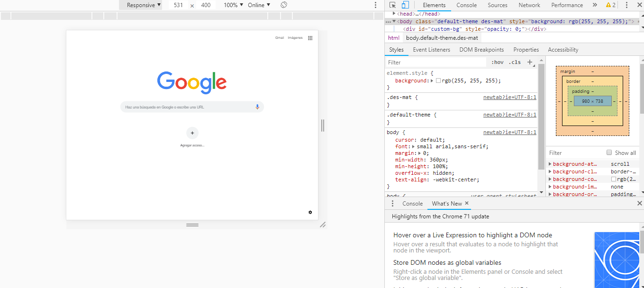This screenshot has height=288, width=644.
Task: Open the DOM Breakpoints tab
Action: (481, 50)
